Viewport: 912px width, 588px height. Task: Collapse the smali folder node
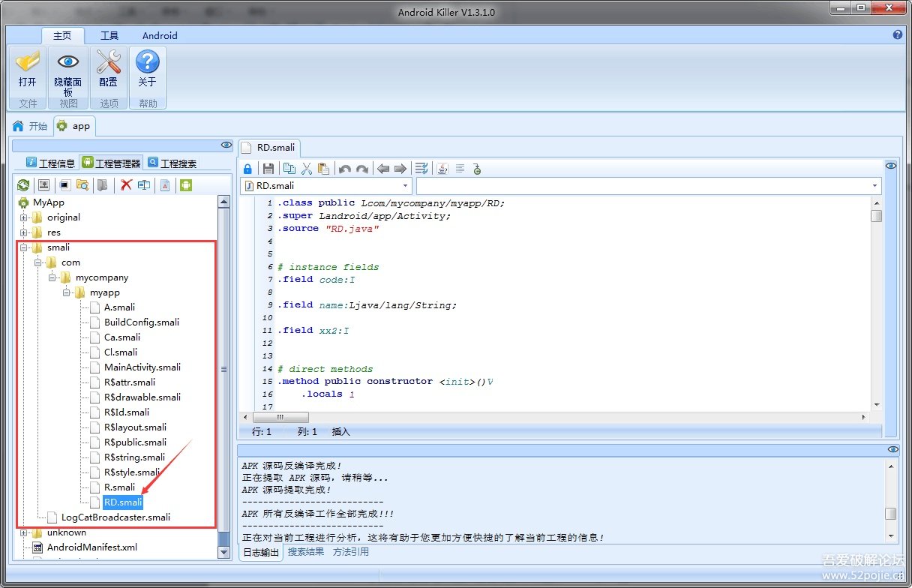pyautogui.click(x=24, y=247)
